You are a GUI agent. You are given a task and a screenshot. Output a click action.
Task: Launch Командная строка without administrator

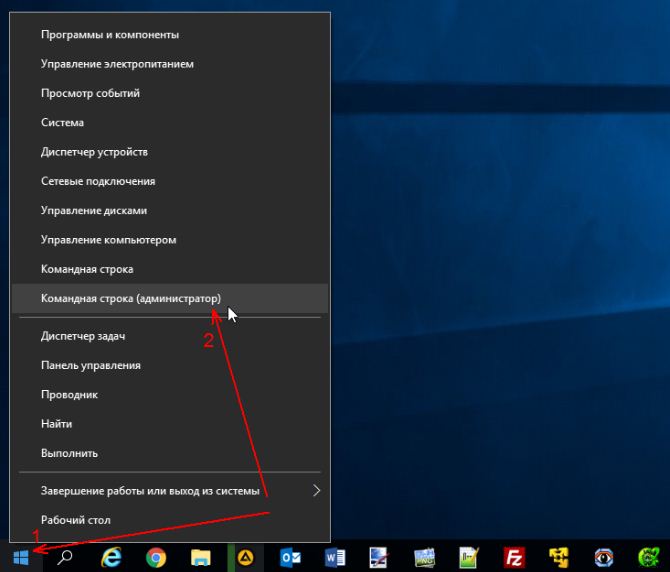(x=170, y=269)
